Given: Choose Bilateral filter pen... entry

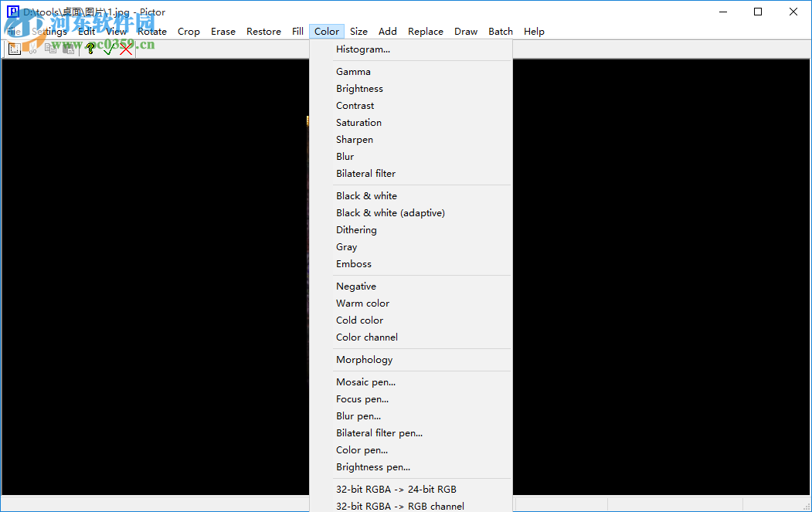Looking at the screenshot, I should [x=411, y=433].
